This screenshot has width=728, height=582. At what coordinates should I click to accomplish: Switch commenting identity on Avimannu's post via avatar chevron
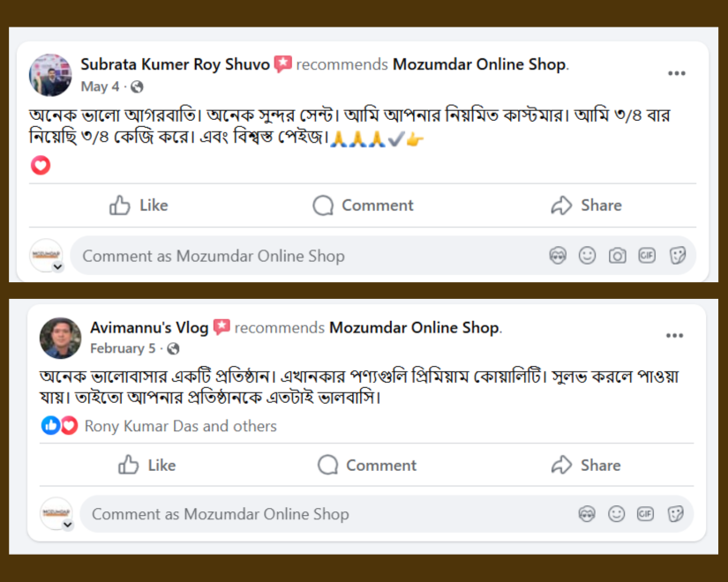(67, 525)
